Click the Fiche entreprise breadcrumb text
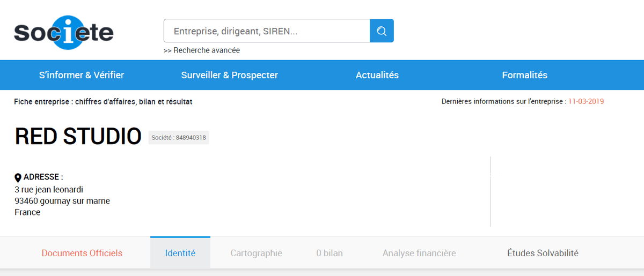 (x=103, y=101)
